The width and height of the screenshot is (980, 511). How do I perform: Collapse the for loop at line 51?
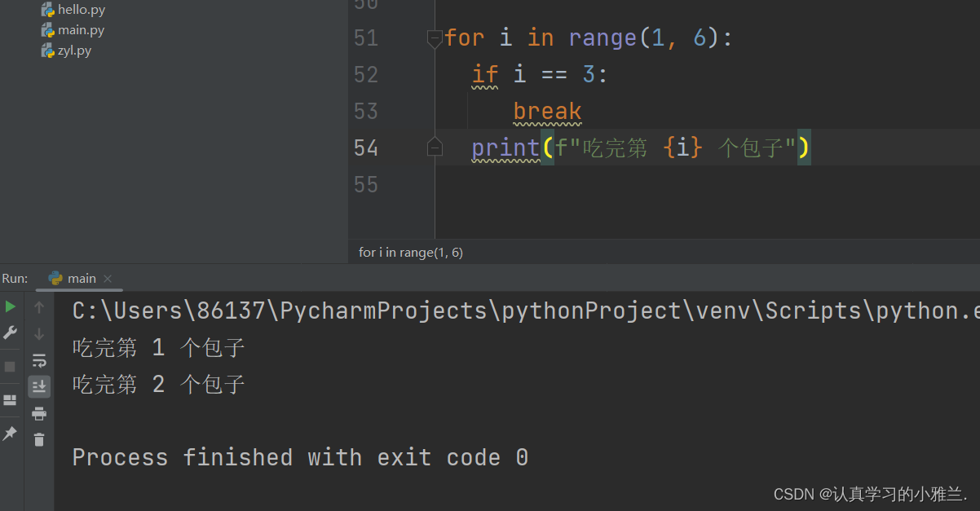click(x=435, y=37)
